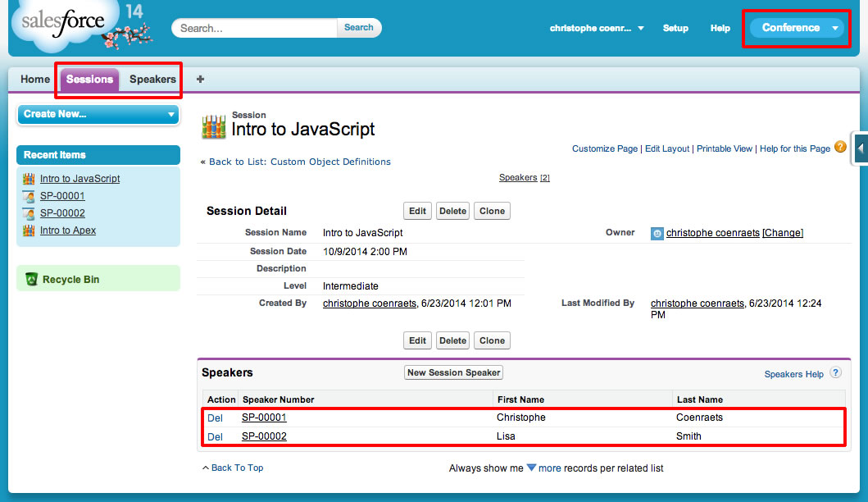Open Customize Page link

coord(605,148)
